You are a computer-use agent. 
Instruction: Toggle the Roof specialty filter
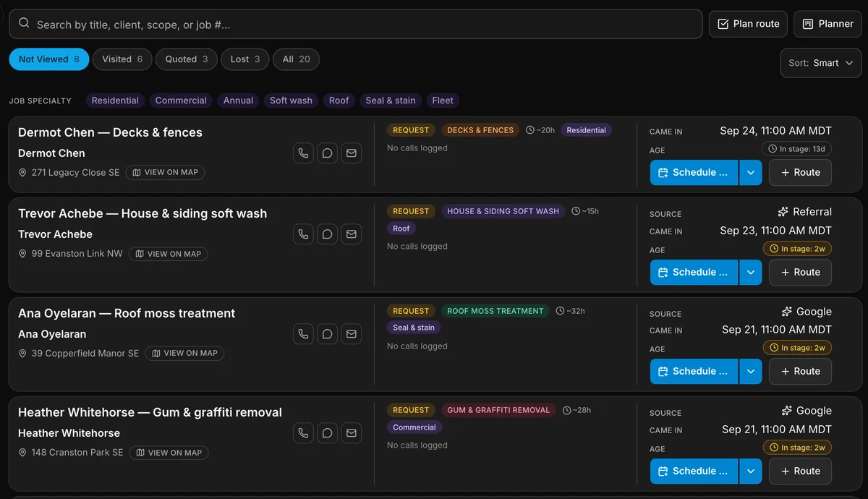tap(339, 101)
